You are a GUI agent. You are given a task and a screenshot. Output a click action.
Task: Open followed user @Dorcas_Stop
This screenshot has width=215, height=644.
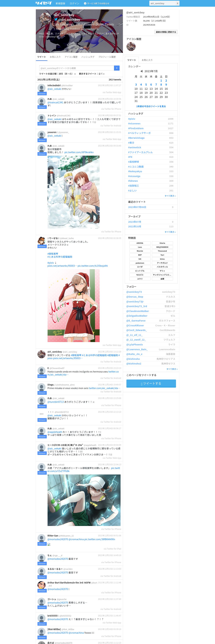(x=135, y=297)
